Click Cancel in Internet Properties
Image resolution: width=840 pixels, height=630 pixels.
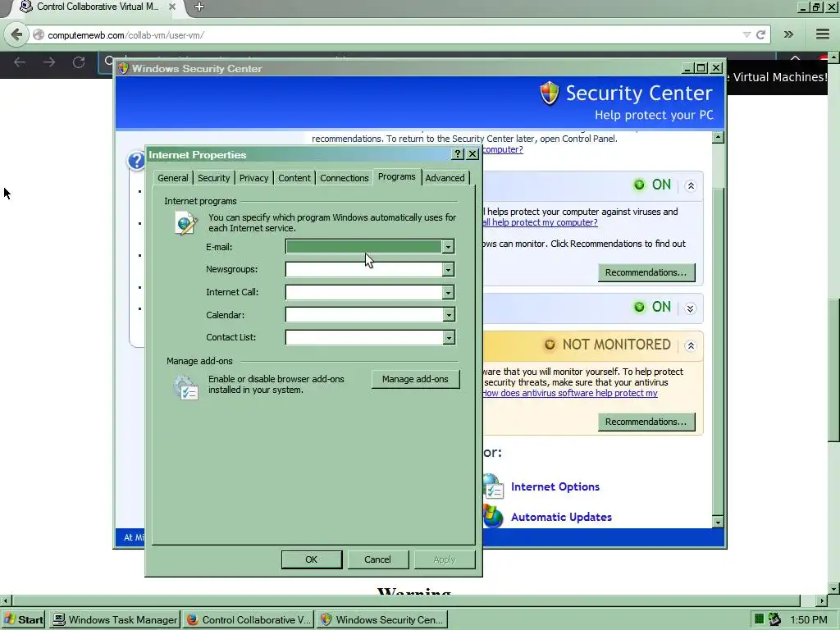pyautogui.click(x=377, y=559)
